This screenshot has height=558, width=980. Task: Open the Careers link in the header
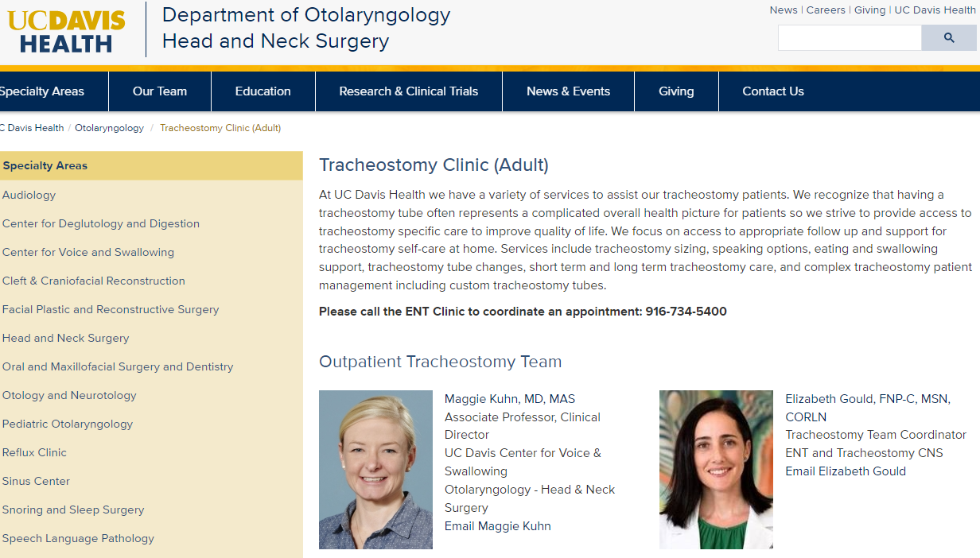coord(826,10)
